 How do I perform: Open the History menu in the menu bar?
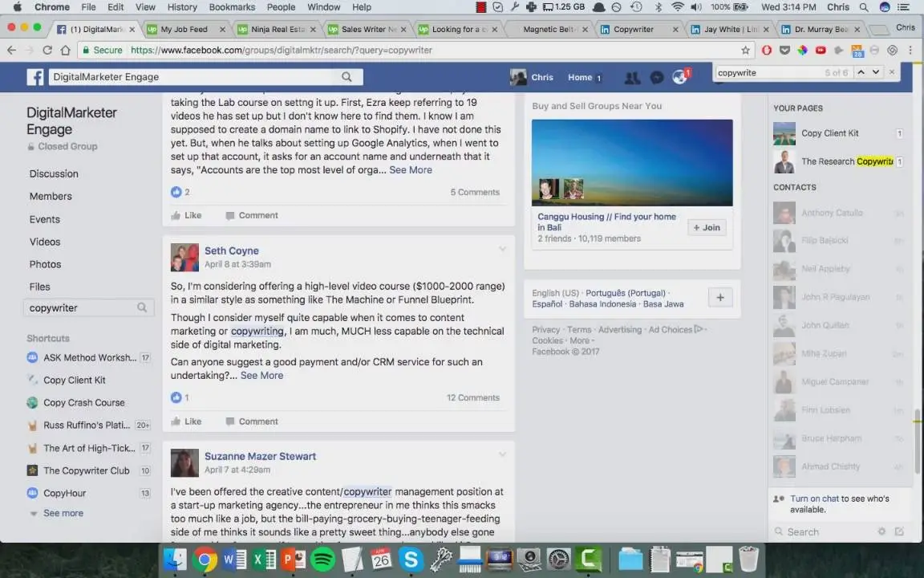182,7
